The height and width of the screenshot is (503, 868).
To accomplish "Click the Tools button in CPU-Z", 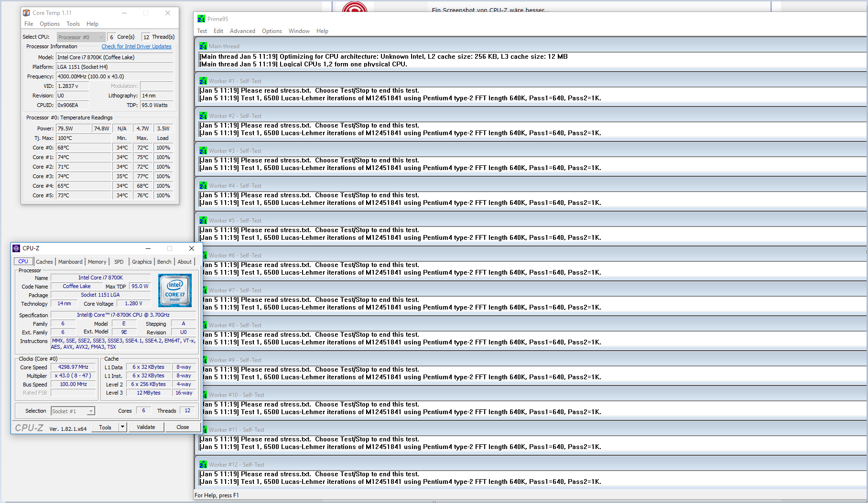I will (105, 427).
